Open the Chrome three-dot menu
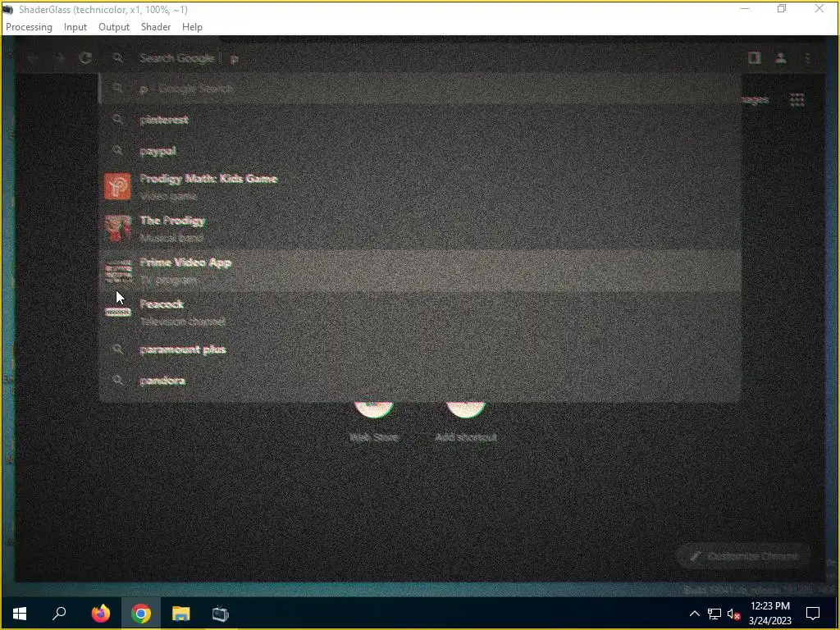The image size is (840, 630). [807, 58]
